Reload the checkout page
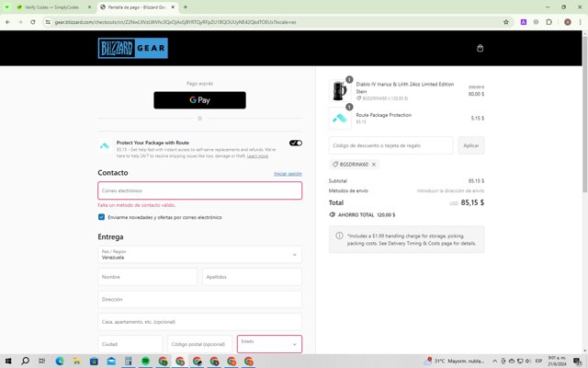This screenshot has height=368, width=588. click(x=33, y=22)
